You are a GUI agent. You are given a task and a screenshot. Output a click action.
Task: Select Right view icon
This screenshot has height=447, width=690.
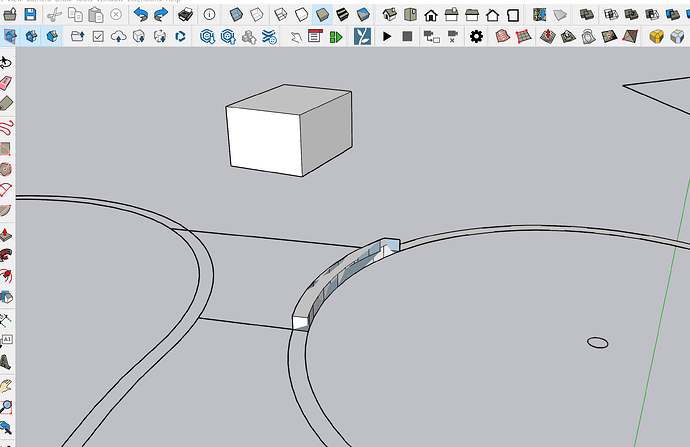[x=451, y=15]
